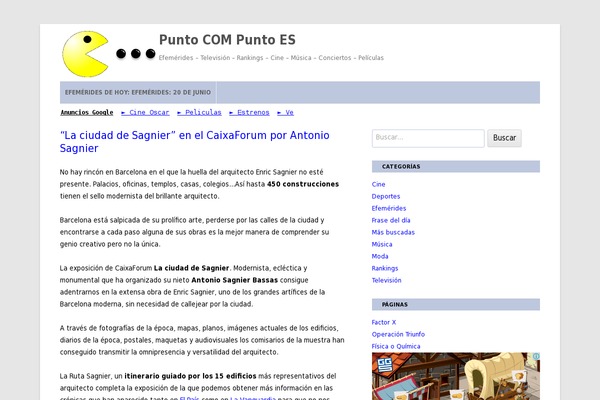The image size is (600, 400).
Task: Click the Anuncios Google label
Action: tap(87, 113)
